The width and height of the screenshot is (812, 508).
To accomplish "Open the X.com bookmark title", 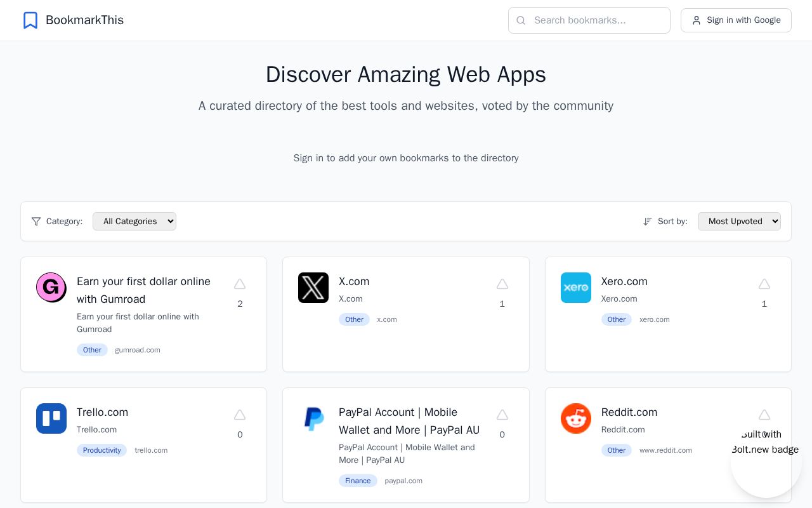I will click(x=354, y=281).
